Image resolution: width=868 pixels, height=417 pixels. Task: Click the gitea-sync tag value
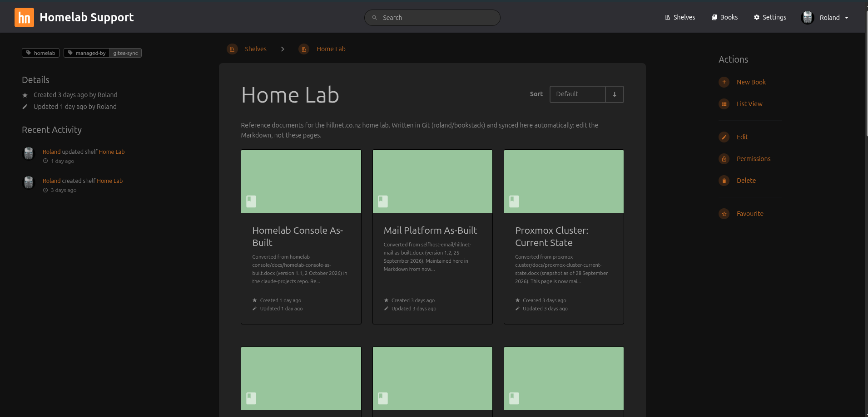[125, 53]
